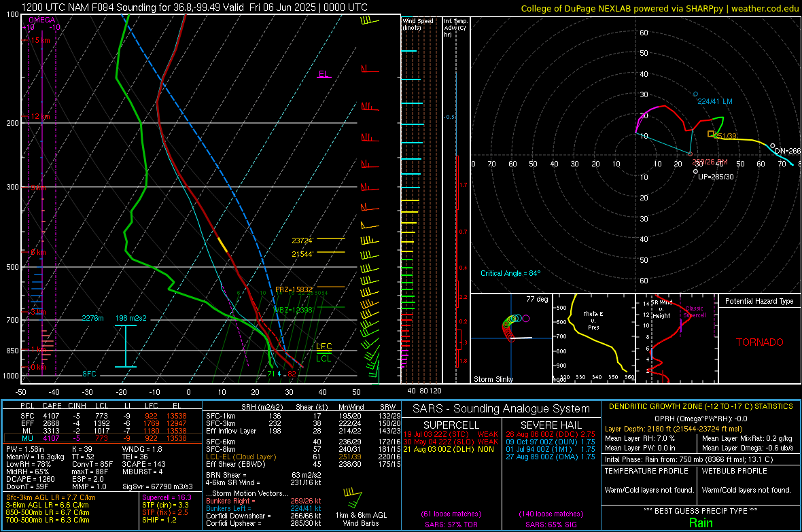Screen dimensions: 802x532
Task: Click the 'SHIP = 1.2' value
Action: pyautogui.click(x=159, y=520)
